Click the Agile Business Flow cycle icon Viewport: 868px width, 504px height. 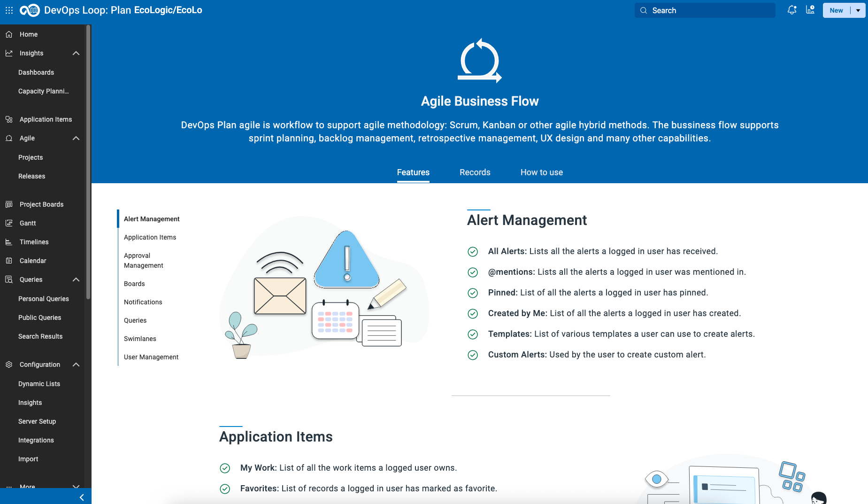click(x=480, y=61)
